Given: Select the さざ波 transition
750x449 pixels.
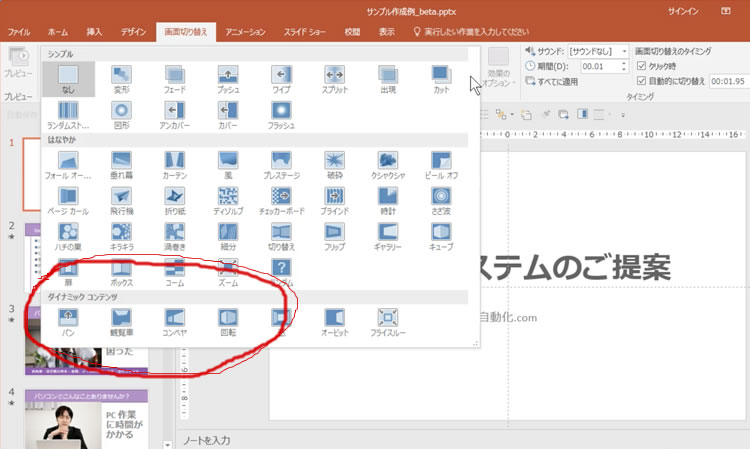Looking at the screenshot, I should [x=441, y=201].
